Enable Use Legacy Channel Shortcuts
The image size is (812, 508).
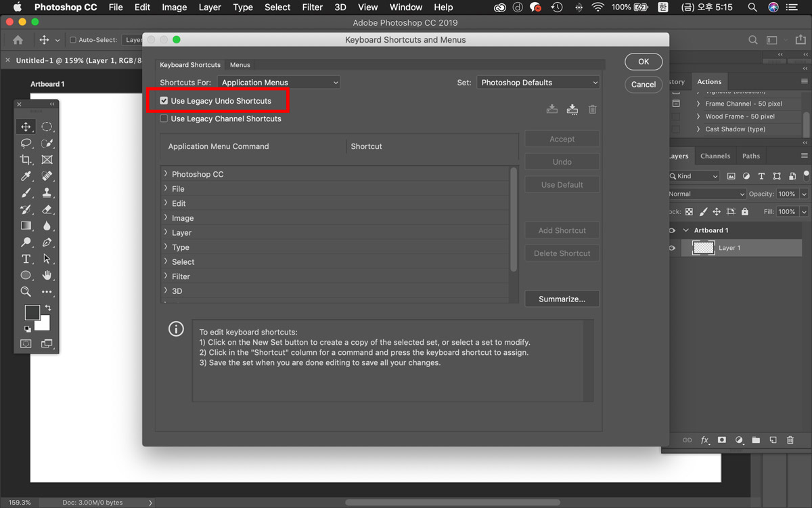pyautogui.click(x=164, y=119)
